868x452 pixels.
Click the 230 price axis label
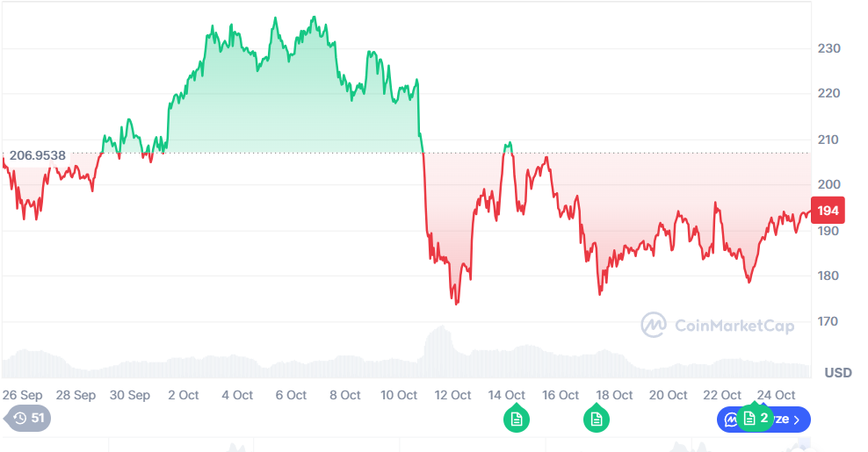[828, 48]
